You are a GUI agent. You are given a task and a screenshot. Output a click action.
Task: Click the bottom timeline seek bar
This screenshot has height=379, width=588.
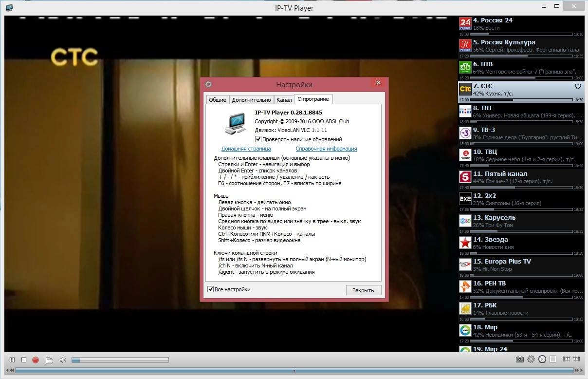(x=294, y=371)
